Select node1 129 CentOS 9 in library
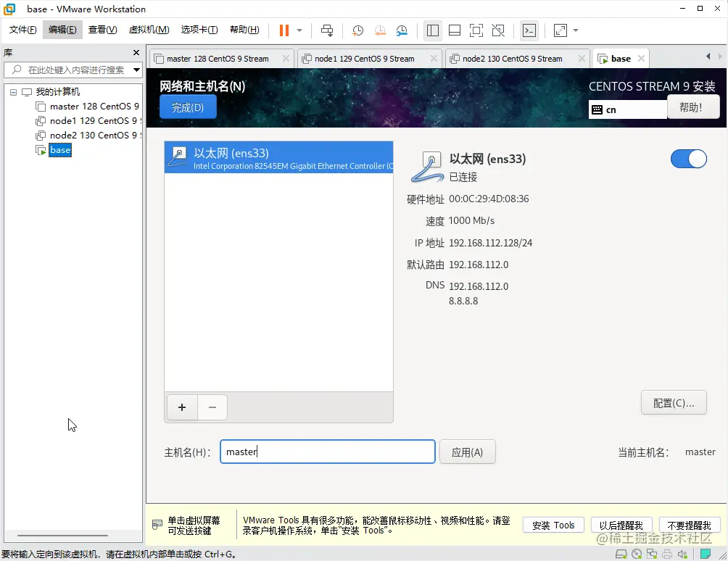Image resolution: width=728 pixels, height=561 pixels. click(x=88, y=120)
